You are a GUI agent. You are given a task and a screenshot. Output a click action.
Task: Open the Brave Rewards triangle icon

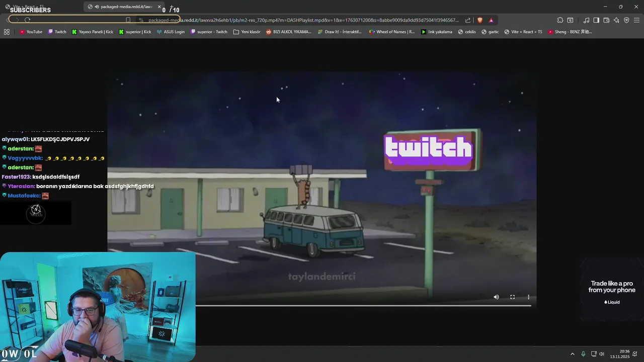click(491, 20)
